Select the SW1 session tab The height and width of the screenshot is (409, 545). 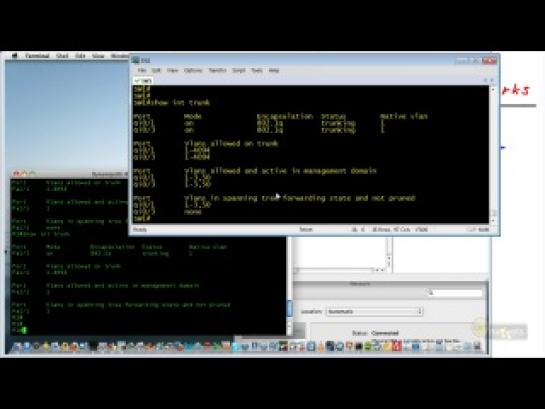[143, 81]
